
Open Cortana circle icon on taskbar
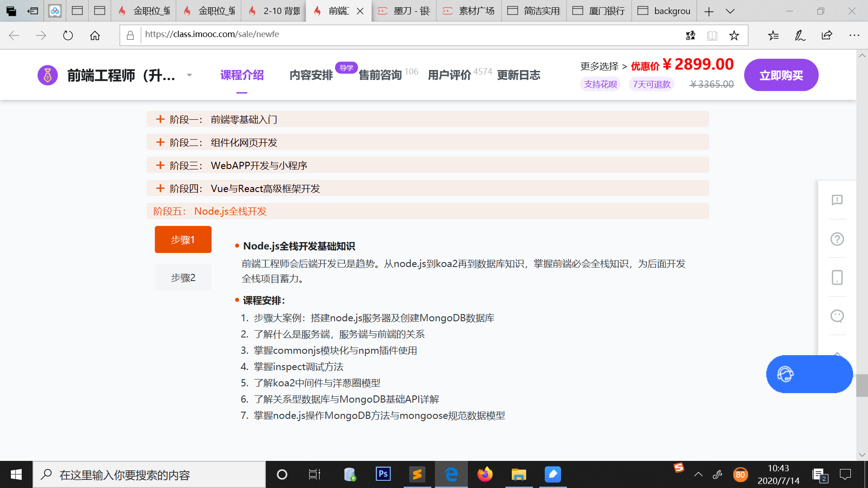(x=282, y=474)
